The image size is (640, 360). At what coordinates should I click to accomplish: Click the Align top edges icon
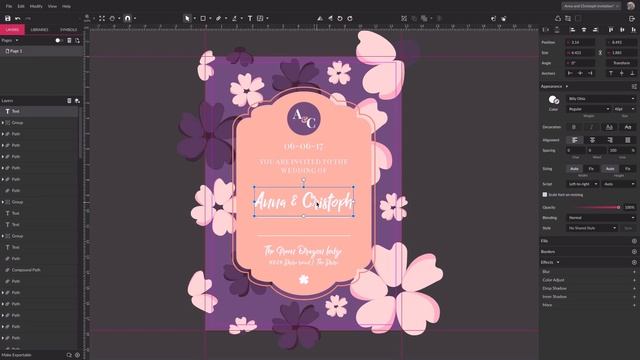(x=611, y=30)
